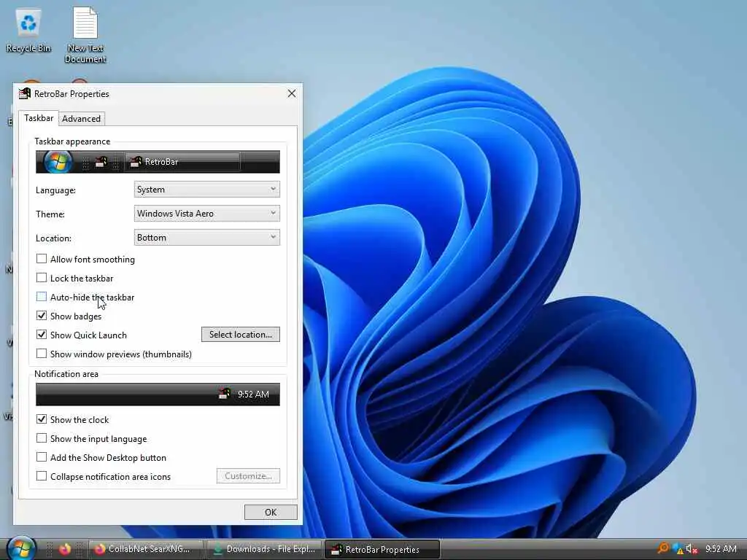
Task: Click the taskbar clock showing 9:52 AM
Action: [x=721, y=549]
